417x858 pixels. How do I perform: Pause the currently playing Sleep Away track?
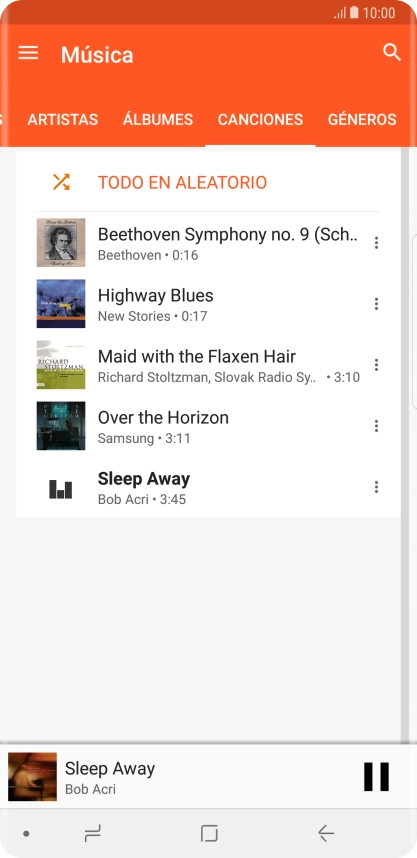point(377,776)
